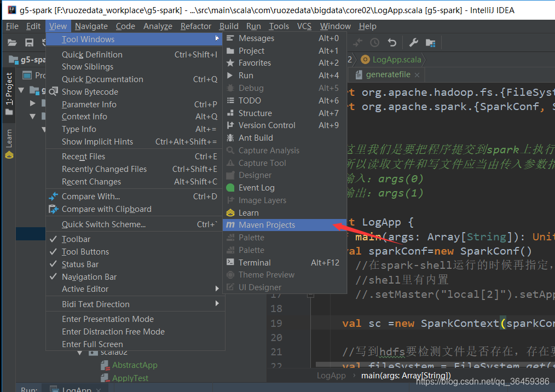Toggle Status Bar visibility option
This screenshot has width=555, height=392.
[136, 264]
